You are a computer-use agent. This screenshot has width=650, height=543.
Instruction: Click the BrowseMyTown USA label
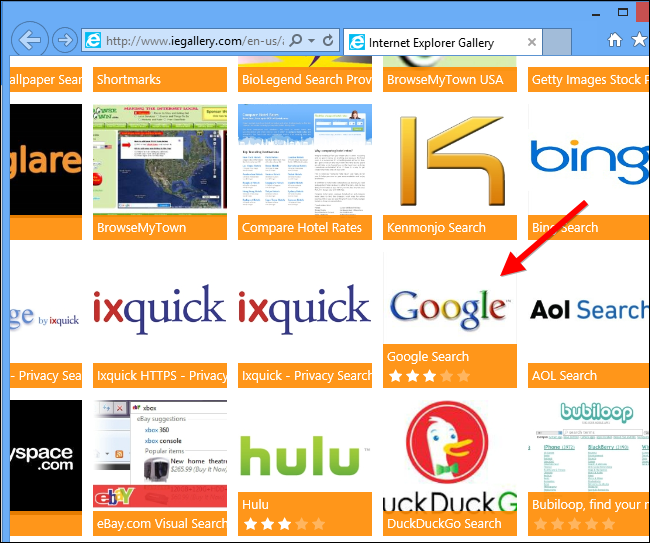click(445, 80)
